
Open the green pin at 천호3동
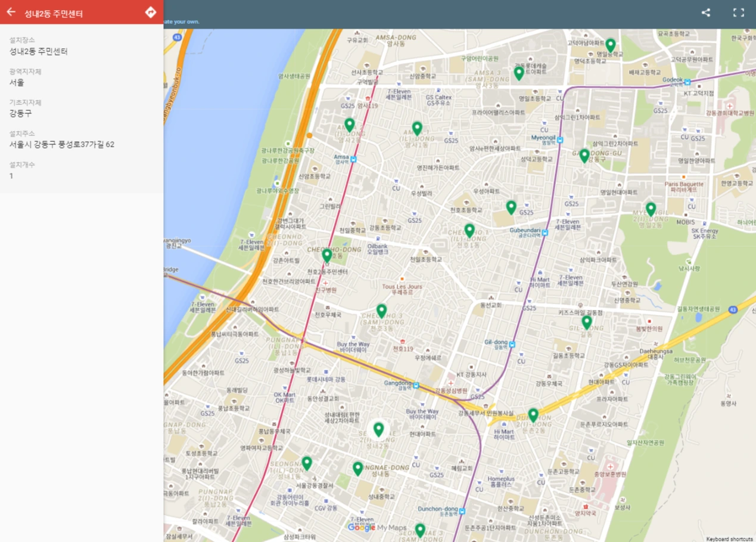click(x=381, y=311)
